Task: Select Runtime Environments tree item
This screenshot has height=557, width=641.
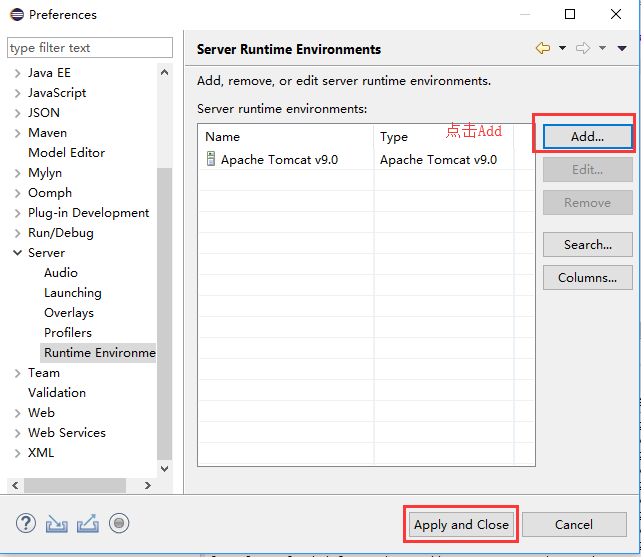Action: (98, 353)
